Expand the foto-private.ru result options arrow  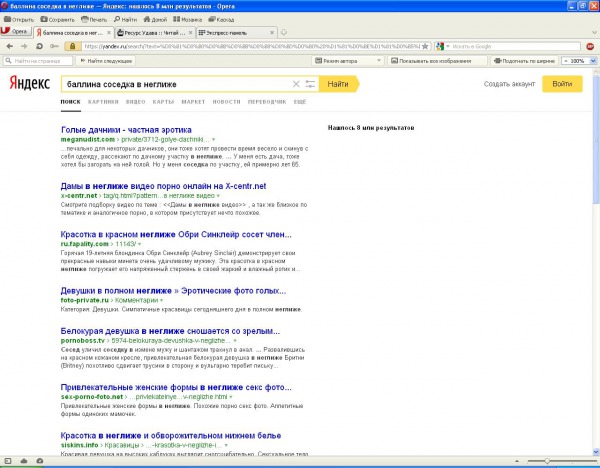coord(162,300)
